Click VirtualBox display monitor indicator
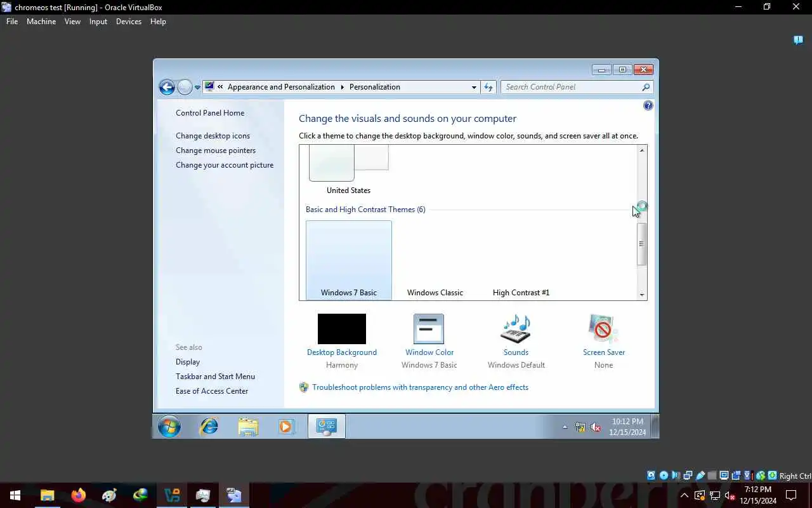Screen dimensions: 812x508 coord(724,476)
